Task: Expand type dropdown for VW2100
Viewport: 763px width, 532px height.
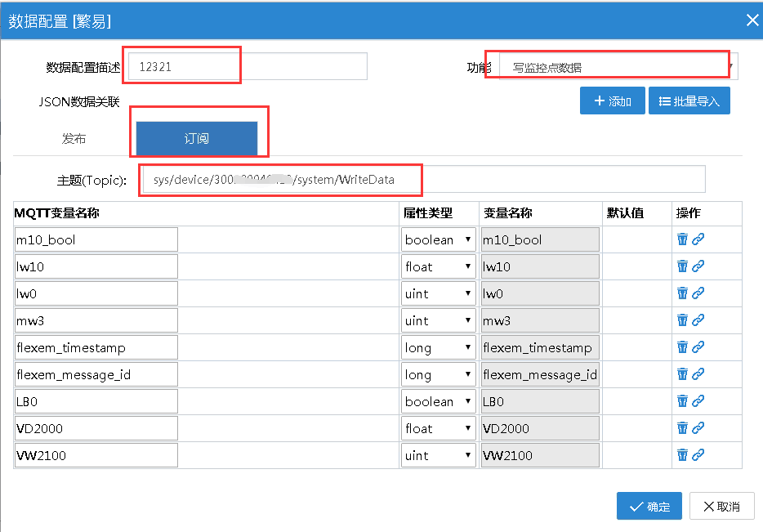Action: coord(439,455)
